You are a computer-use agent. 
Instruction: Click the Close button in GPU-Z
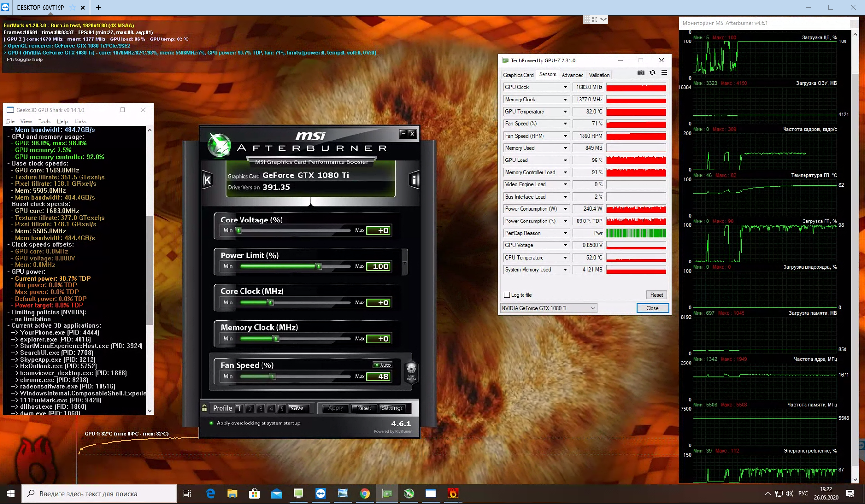click(652, 308)
